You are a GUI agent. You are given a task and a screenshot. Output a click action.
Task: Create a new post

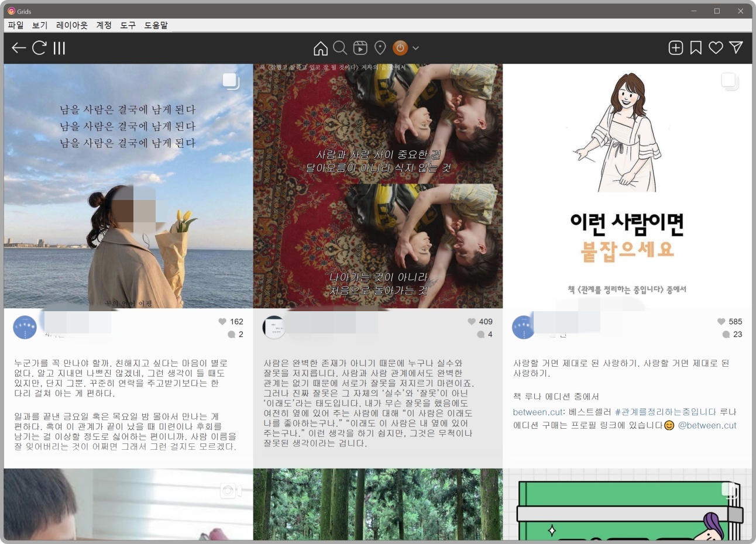click(675, 48)
